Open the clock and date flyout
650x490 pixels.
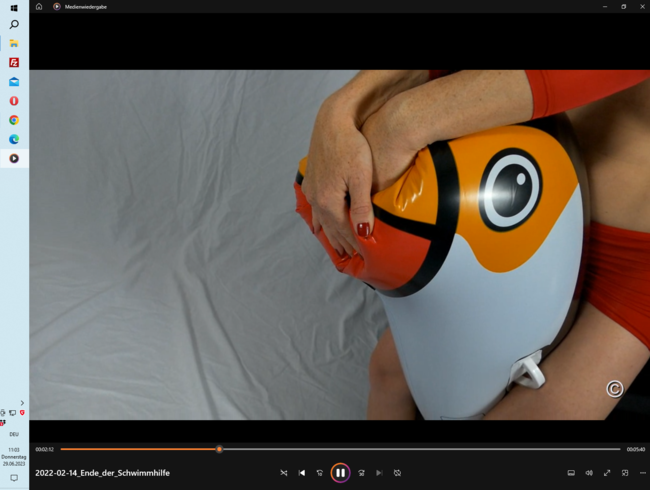14,456
